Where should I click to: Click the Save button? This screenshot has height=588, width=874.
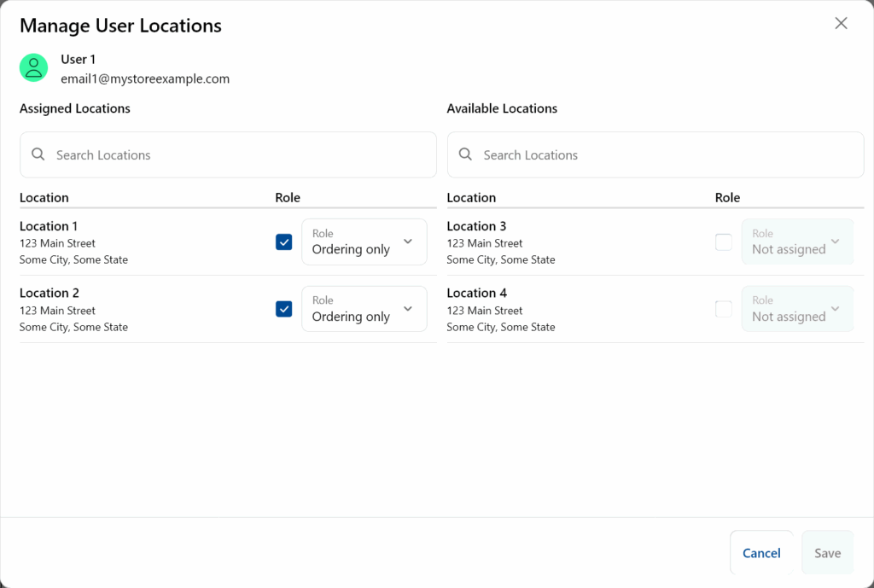pos(827,553)
